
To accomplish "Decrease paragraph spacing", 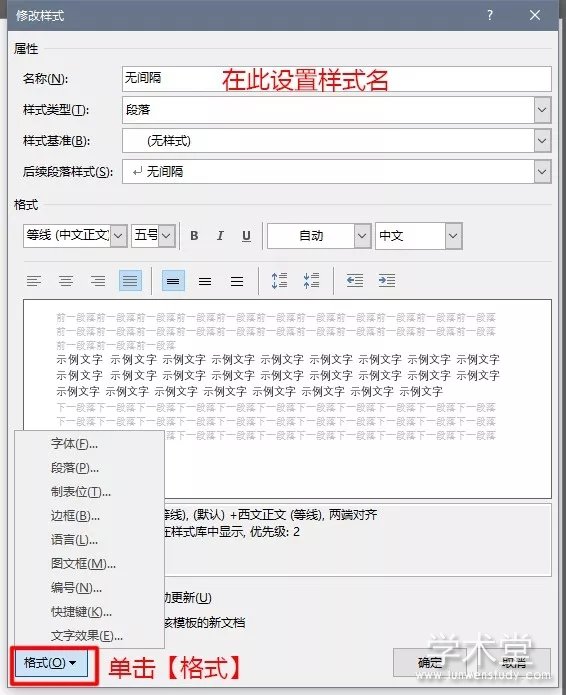I will click(312, 281).
